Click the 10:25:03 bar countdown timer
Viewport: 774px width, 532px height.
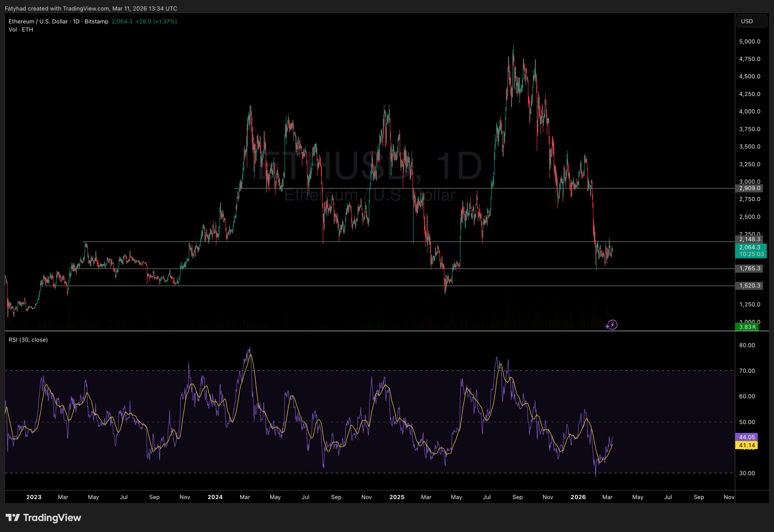click(751, 254)
